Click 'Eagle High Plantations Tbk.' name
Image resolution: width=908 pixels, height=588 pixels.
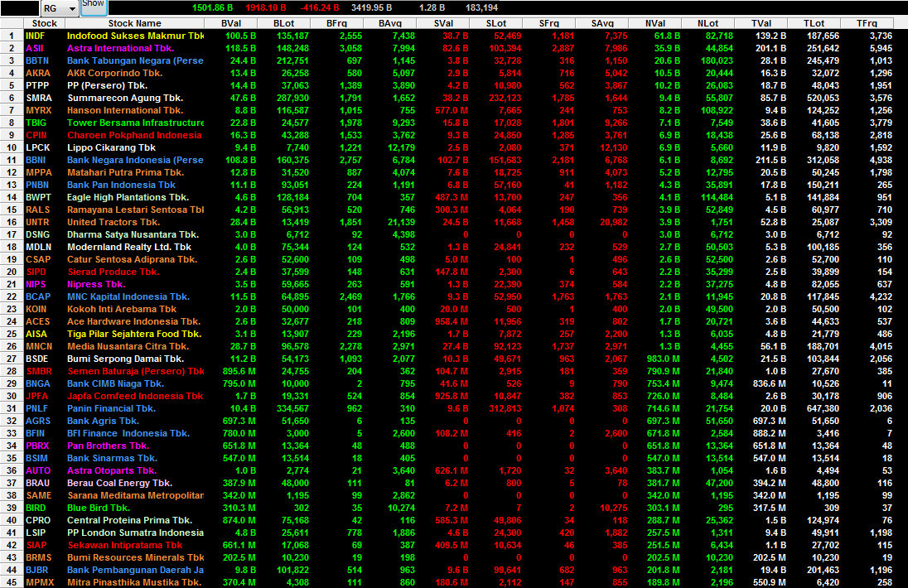click(x=128, y=197)
